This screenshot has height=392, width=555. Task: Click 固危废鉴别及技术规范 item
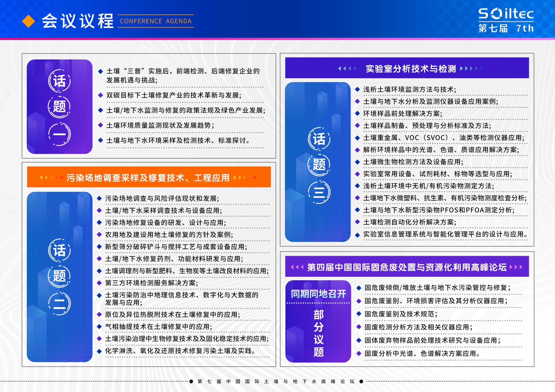(401, 314)
